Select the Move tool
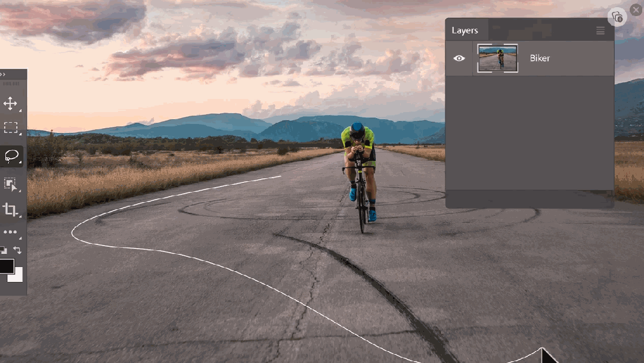The height and width of the screenshot is (363, 644). [10, 103]
